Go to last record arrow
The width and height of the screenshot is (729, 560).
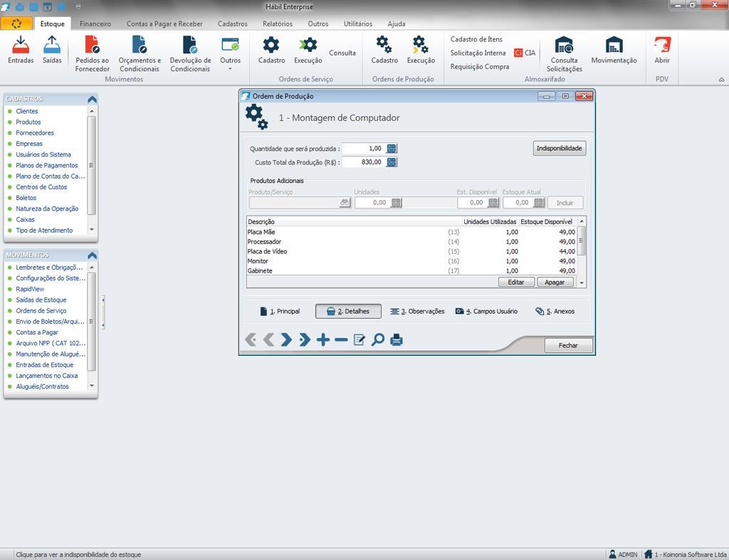tap(305, 339)
